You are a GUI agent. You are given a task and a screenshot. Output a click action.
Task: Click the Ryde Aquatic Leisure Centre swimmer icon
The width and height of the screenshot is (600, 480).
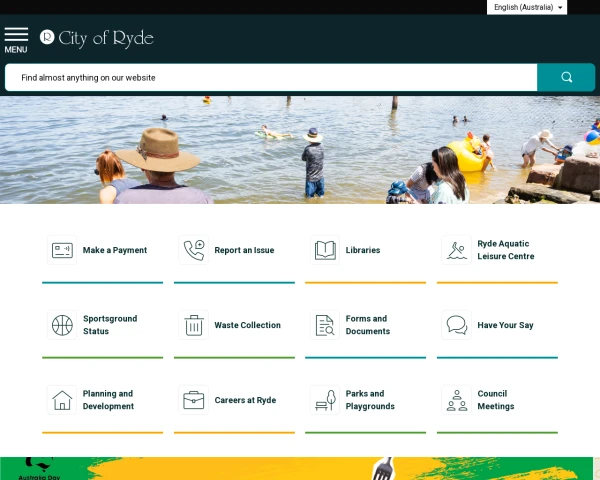pos(456,250)
